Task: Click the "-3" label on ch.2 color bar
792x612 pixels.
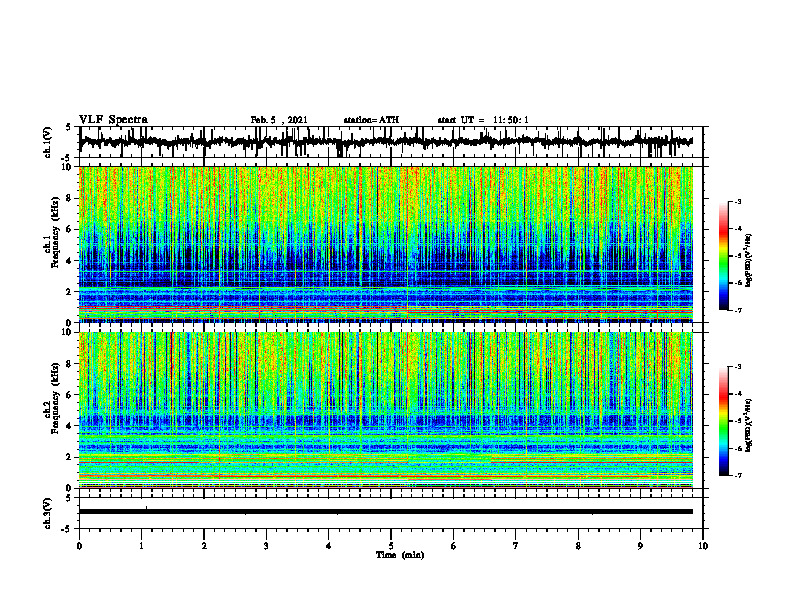Action: pyautogui.click(x=738, y=367)
